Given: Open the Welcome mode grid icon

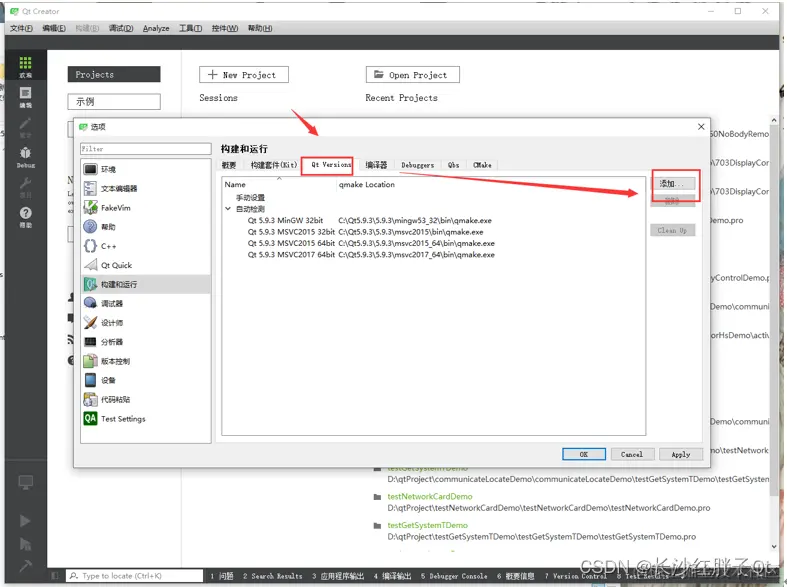Looking at the screenshot, I should [x=25, y=63].
